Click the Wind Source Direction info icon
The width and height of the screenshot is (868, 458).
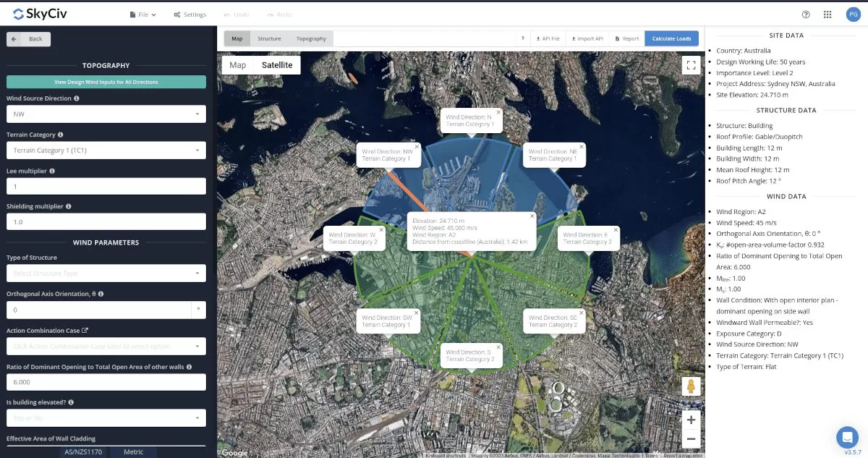click(x=77, y=98)
